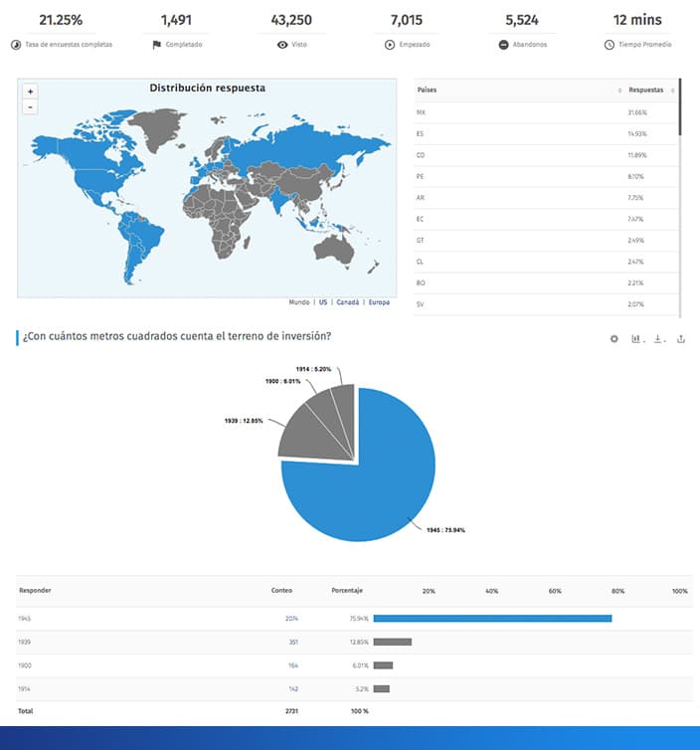Click the 1945 : 75.94% pie label
The height and width of the screenshot is (750, 700).
pyautogui.click(x=445, y=530)
